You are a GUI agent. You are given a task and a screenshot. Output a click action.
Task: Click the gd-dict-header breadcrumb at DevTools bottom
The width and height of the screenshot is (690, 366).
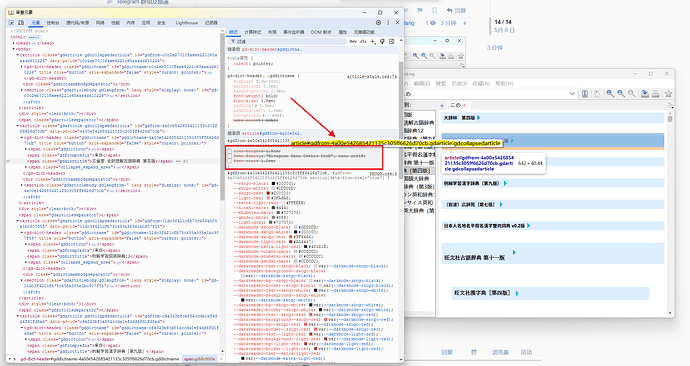pos(99,359)
